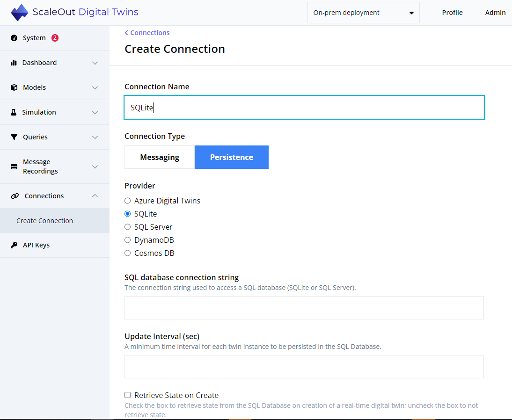Screen dimensions: 512x420
Task: Click the Models label in sidebar
Action: pos(34,87)
